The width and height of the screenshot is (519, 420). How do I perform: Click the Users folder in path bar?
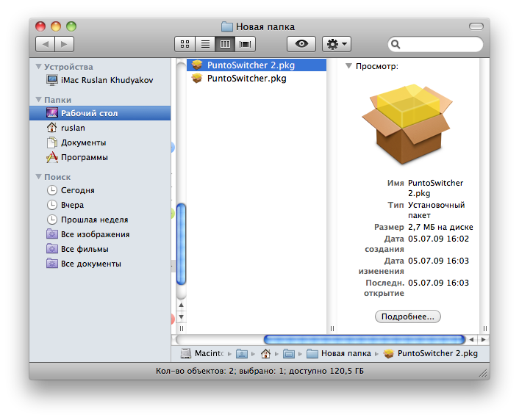tap(242, 354)
